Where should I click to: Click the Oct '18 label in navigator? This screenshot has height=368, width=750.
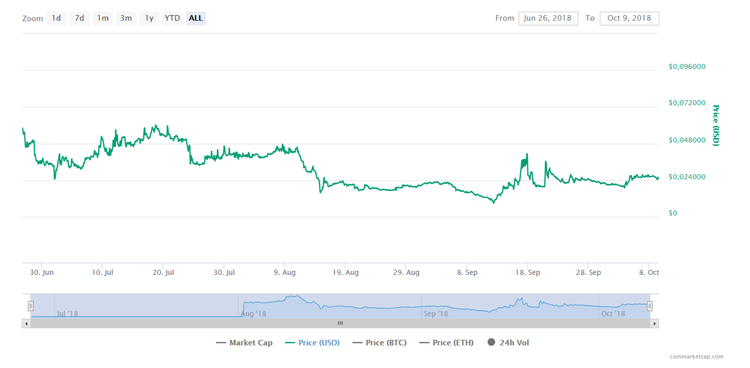click(x=613, y=314)
